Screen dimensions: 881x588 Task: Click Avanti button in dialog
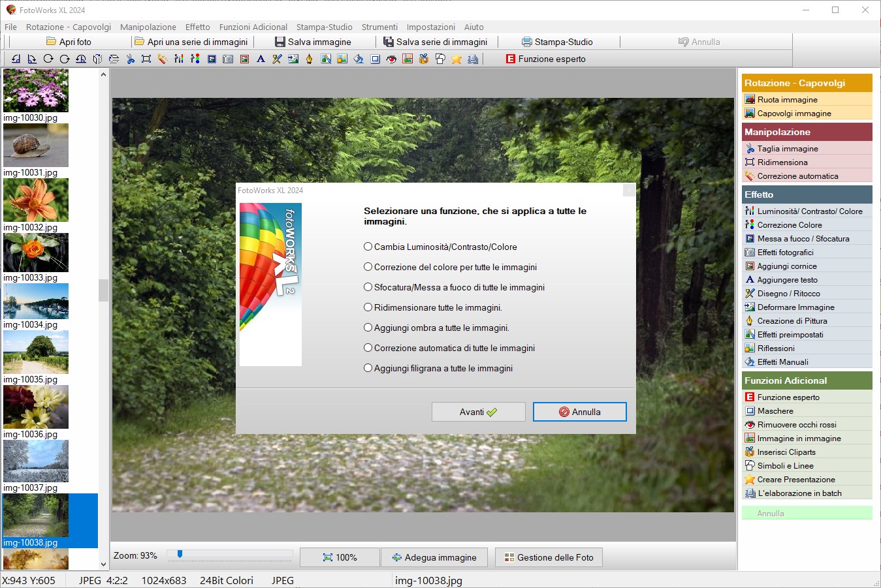click(478, 412)
